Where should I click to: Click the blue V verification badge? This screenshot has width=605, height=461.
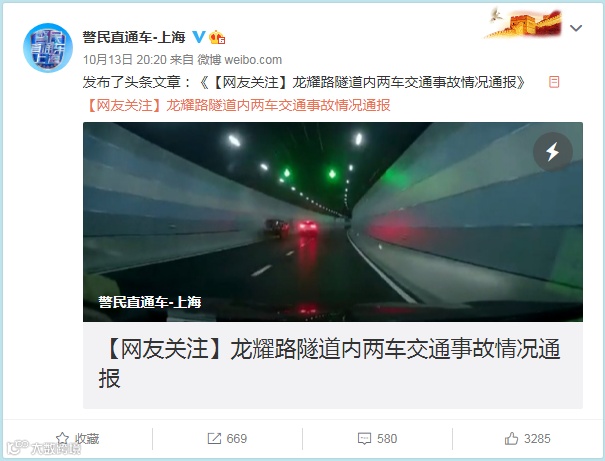199,37
